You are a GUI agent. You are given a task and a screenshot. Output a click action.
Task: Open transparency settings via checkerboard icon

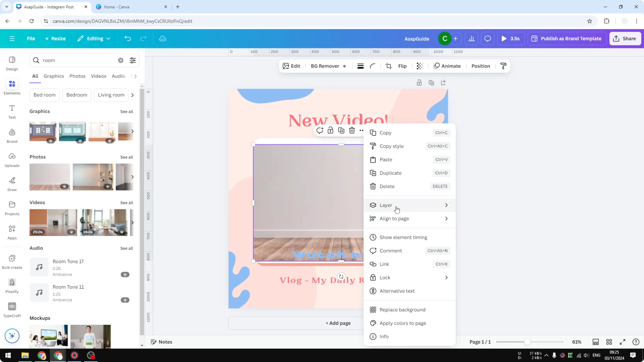(x=419, y=66)
